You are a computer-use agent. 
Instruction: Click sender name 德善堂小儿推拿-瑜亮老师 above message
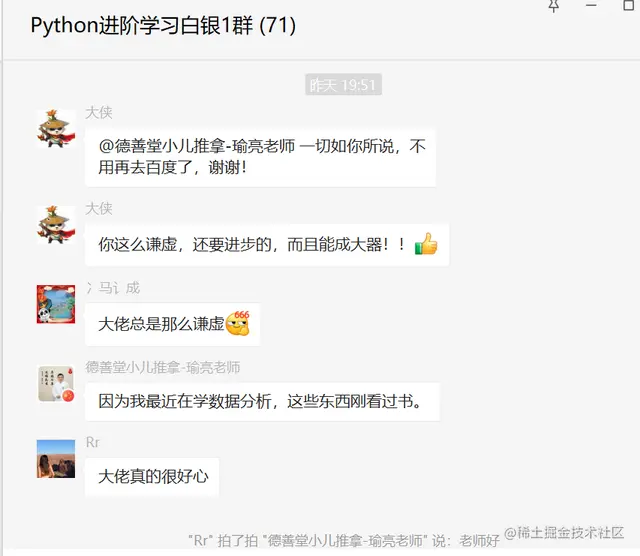tap(162, 367)
